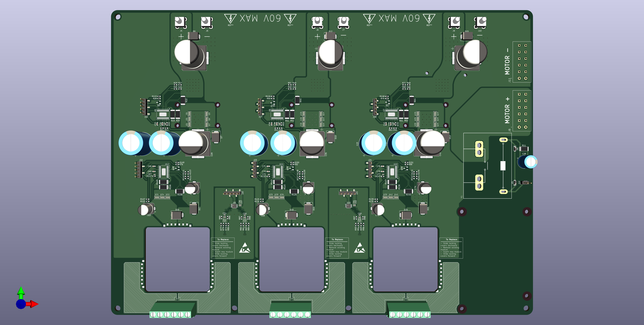Select the U10 chip

pyautogui.click(x=348, y=206)
